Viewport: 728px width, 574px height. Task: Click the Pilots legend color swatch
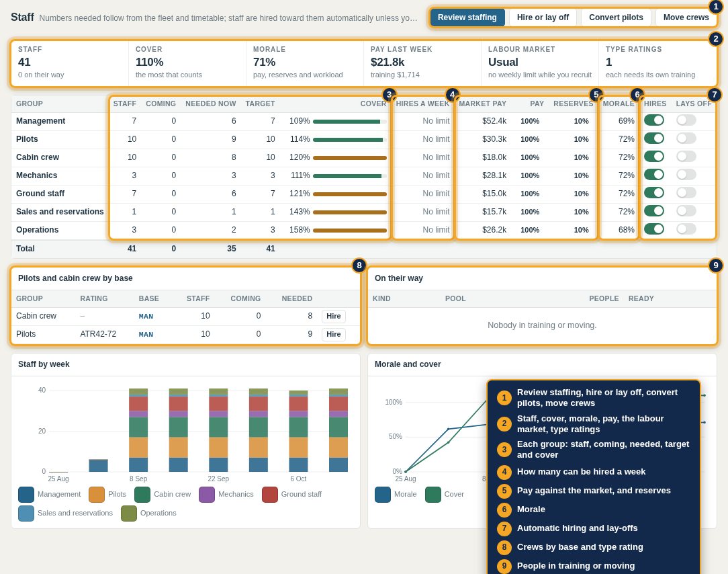click(x=97, y=495)
